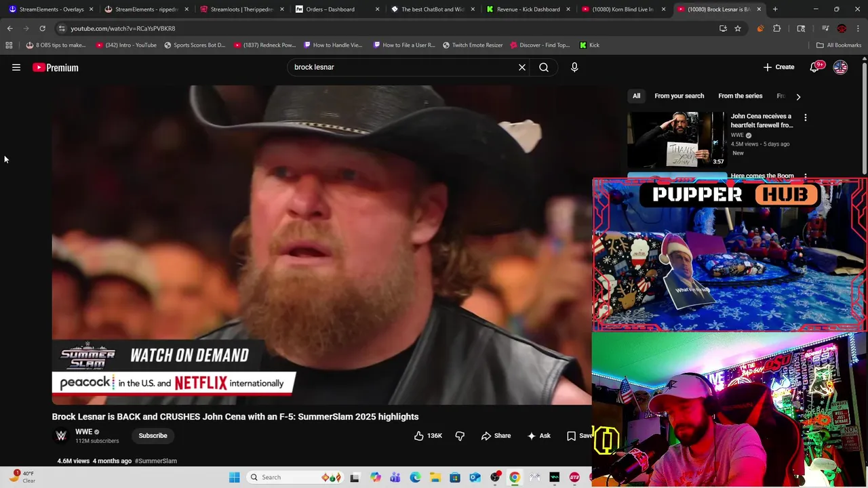Open Twitch Emote Resizer bookmark

coord(473,45)
